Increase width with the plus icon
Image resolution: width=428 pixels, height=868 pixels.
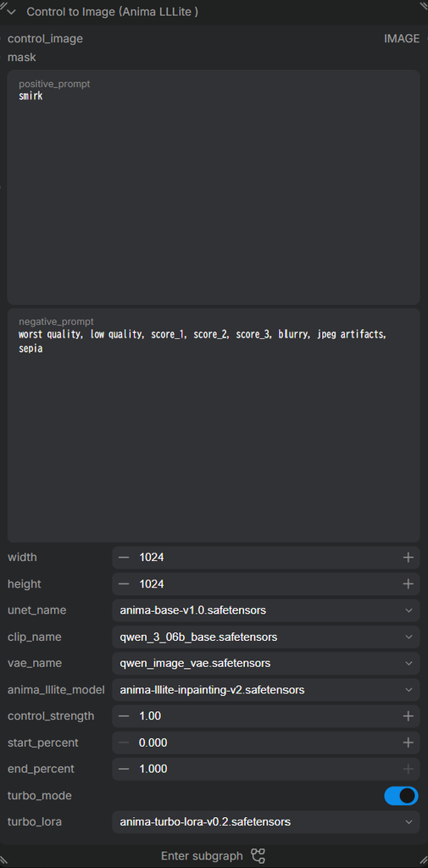point(408,558)
